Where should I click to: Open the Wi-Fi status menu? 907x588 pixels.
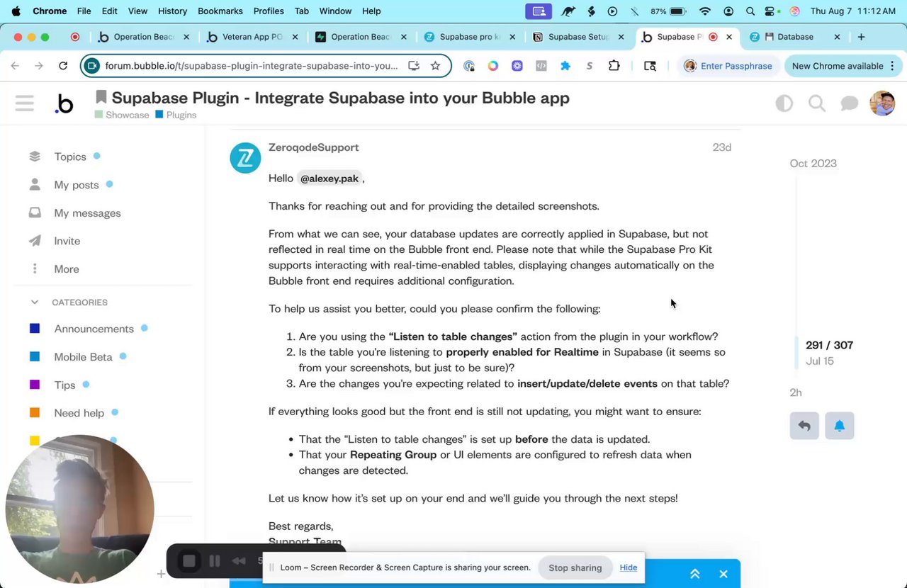point(704,11)
